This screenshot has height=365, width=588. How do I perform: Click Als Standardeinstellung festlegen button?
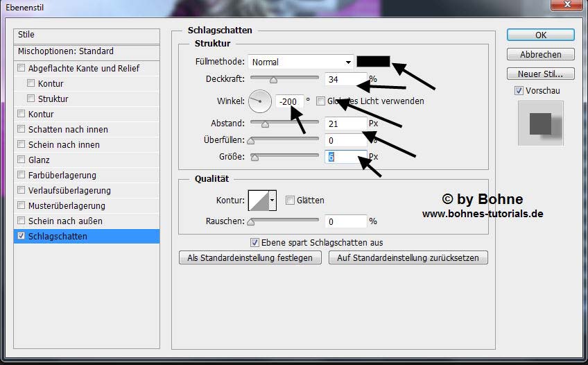pyautogui.click(x=250, y=257)
